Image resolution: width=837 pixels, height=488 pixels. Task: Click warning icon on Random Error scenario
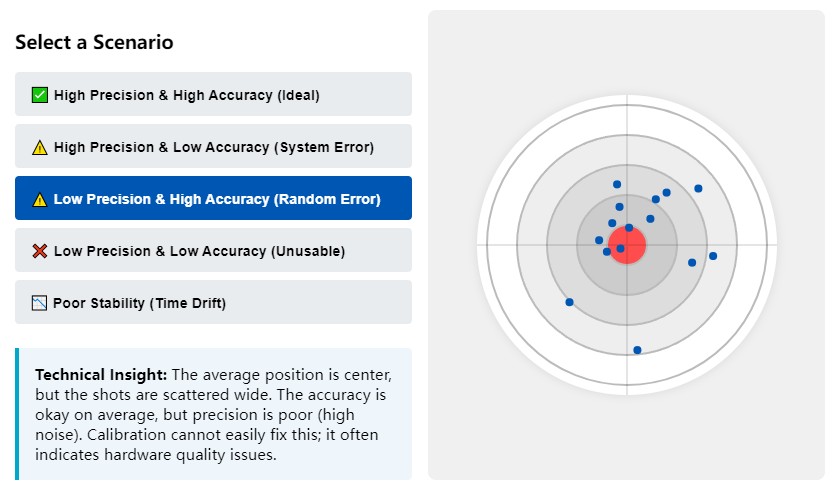click(40, 199)
